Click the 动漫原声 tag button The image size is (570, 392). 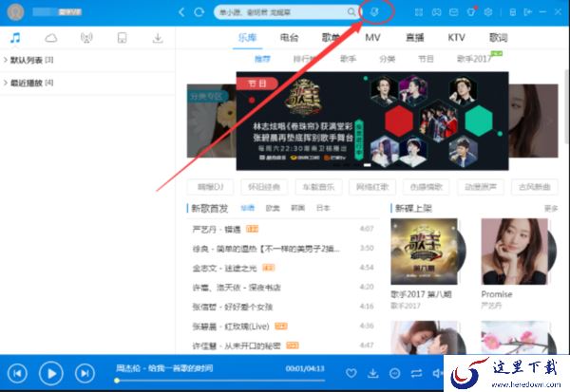pos(481,187)
